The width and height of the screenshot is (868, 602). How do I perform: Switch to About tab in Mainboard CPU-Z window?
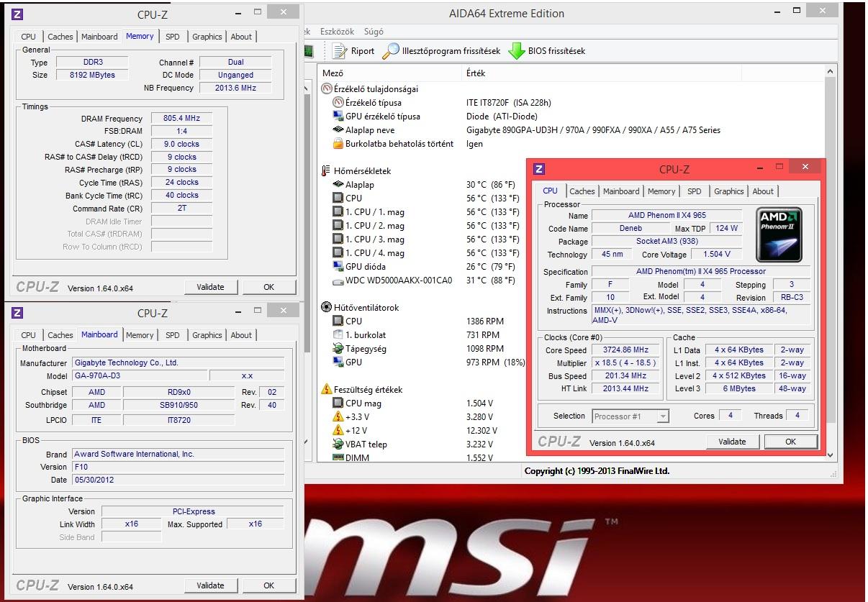(x=241, y=335)
